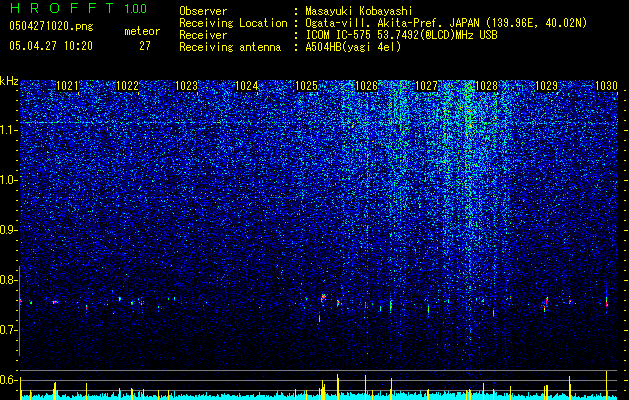Screen dimensions: 629x400
Task: Click the Receiving Location label
Action: (x=233, y=23)
